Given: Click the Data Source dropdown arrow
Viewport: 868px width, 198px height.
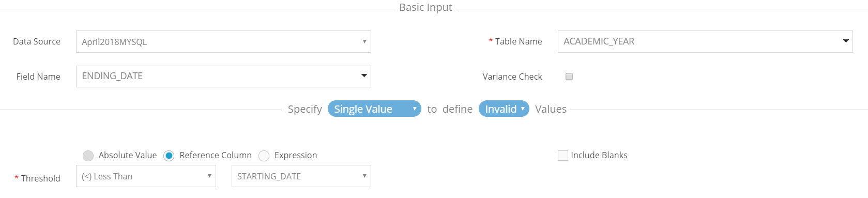Looking at the screenshot, I should [364, 41].
